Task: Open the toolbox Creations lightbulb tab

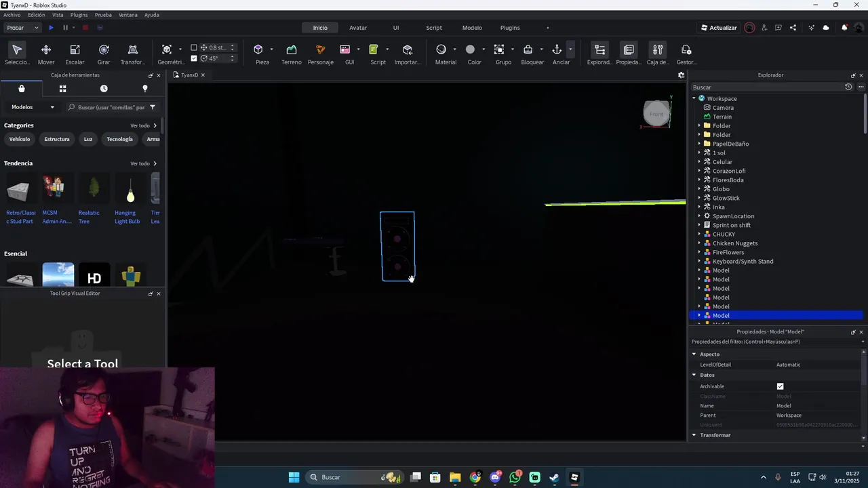Action: (144, 89)
